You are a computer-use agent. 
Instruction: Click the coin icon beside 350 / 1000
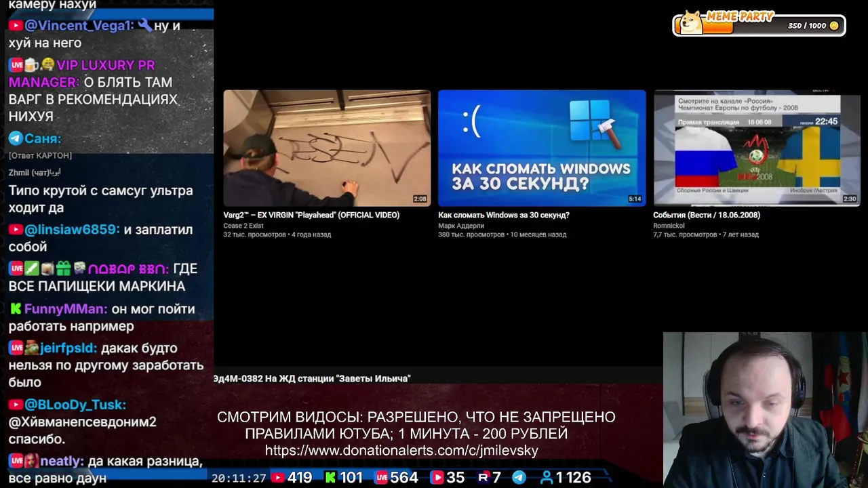click(x=834, y=26)
